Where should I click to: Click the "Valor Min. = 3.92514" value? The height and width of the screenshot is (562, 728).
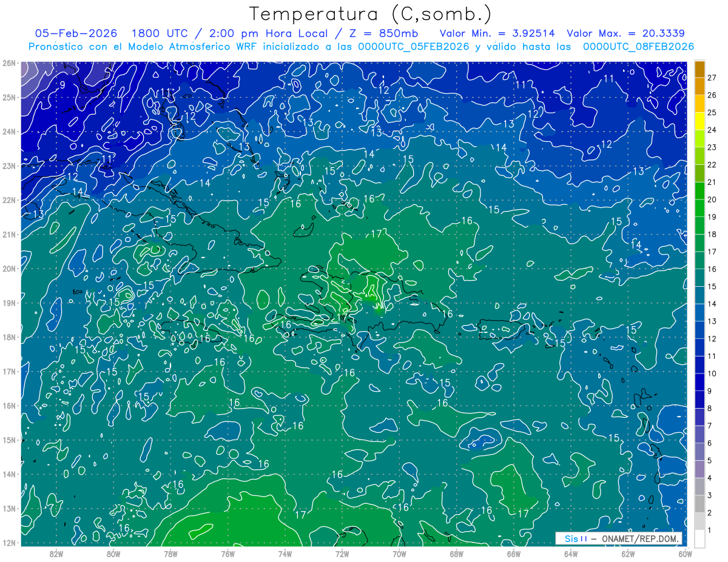pyautogui.click(x=497, y=33)
